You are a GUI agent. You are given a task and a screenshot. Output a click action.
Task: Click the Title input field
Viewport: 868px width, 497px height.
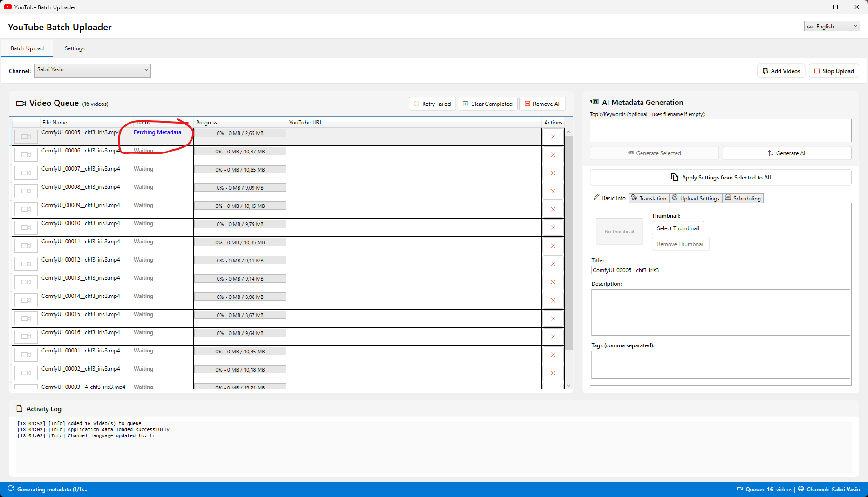720,270
